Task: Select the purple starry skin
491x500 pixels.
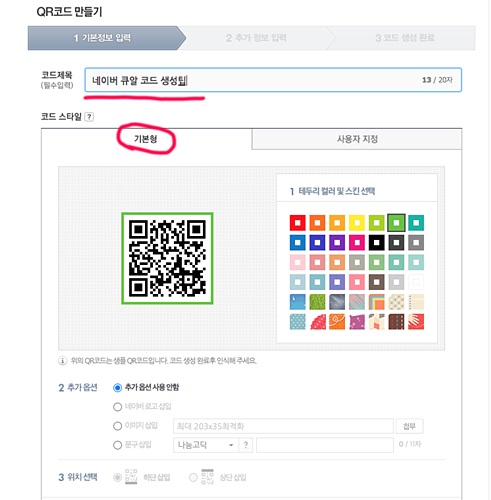Action: point(357,322)
